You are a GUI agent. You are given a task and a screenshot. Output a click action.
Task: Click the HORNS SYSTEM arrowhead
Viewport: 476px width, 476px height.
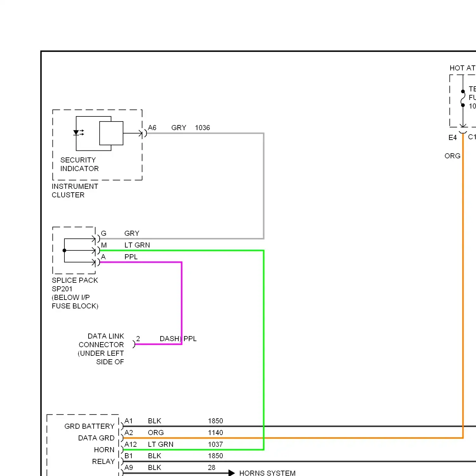[232, 473]
